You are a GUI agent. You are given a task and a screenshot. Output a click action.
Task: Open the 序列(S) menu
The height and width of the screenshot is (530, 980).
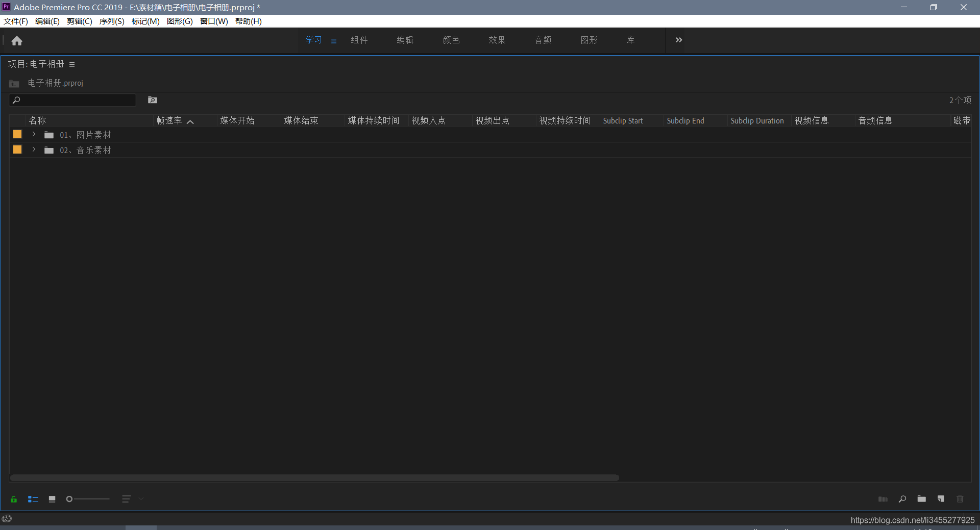pos(112,21)
